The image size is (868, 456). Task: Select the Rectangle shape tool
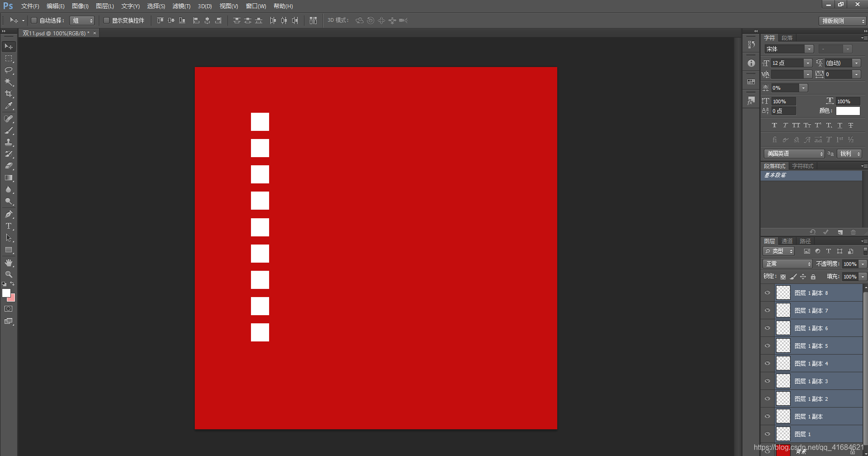point(9,250)
